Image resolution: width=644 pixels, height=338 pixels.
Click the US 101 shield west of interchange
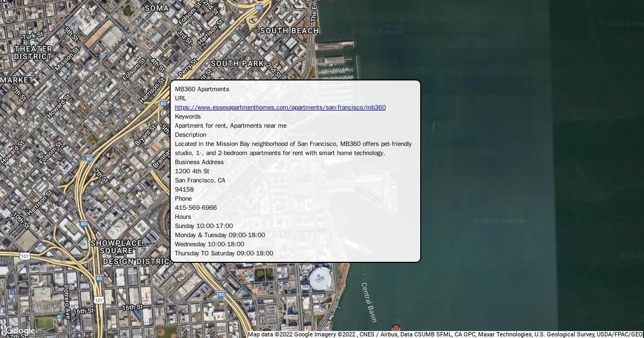click(25, 256)
